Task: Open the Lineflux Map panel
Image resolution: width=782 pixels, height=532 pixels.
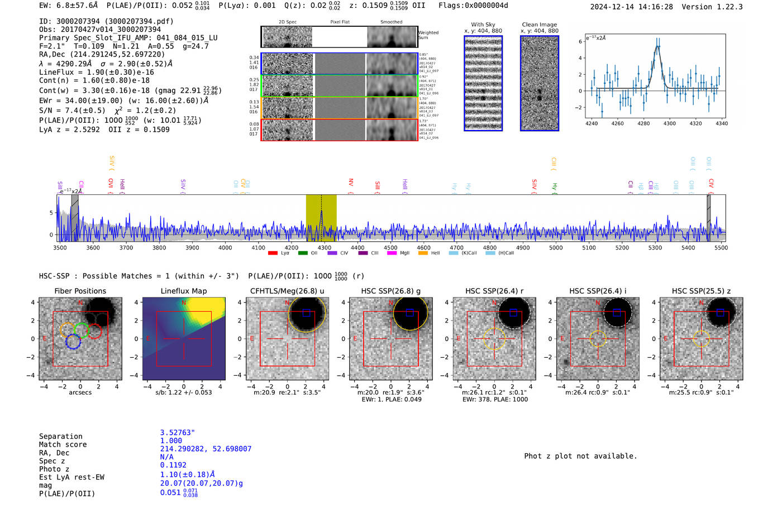Action: [x=184, y=339]
